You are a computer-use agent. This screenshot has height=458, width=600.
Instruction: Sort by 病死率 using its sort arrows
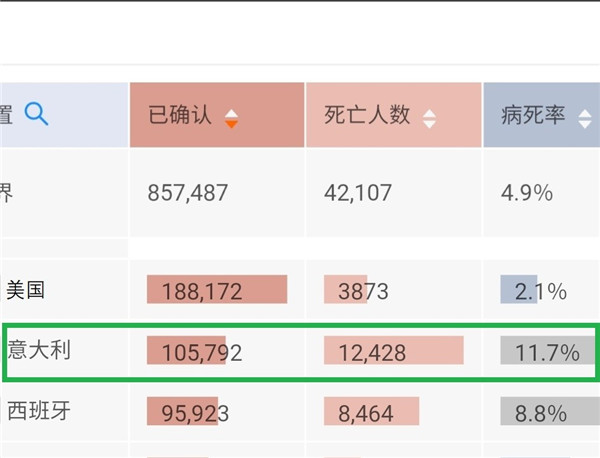[x=585, y=119]
